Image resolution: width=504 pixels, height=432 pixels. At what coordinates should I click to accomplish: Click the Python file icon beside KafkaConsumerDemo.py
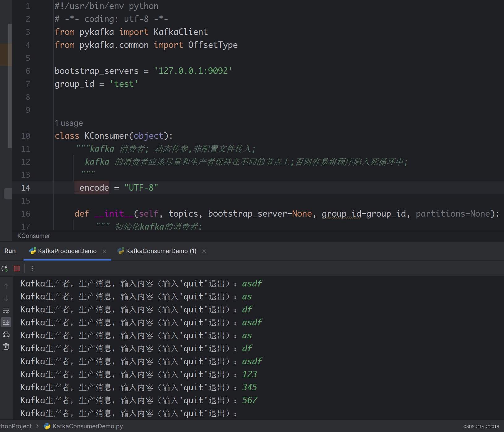[47, 426]
